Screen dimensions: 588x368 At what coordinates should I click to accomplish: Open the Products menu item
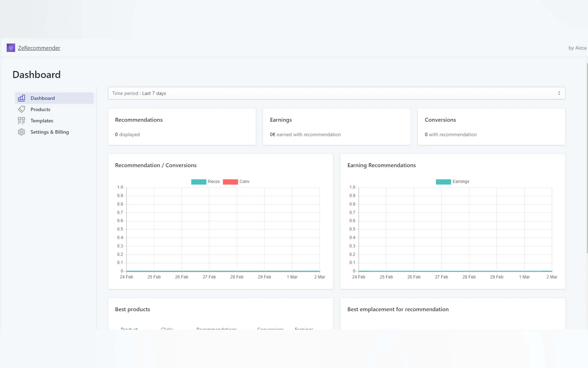(x=40, y=109)
